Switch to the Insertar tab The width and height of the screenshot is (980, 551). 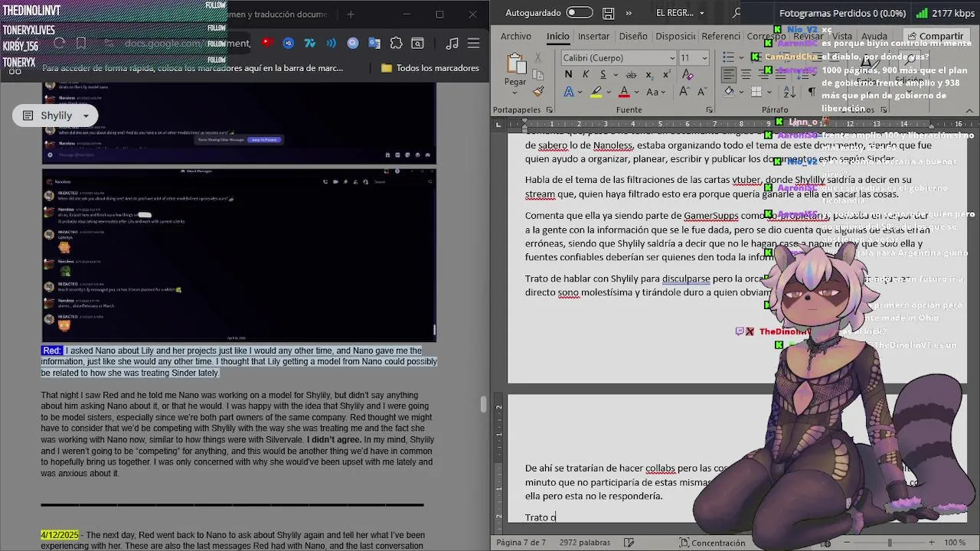593,36
